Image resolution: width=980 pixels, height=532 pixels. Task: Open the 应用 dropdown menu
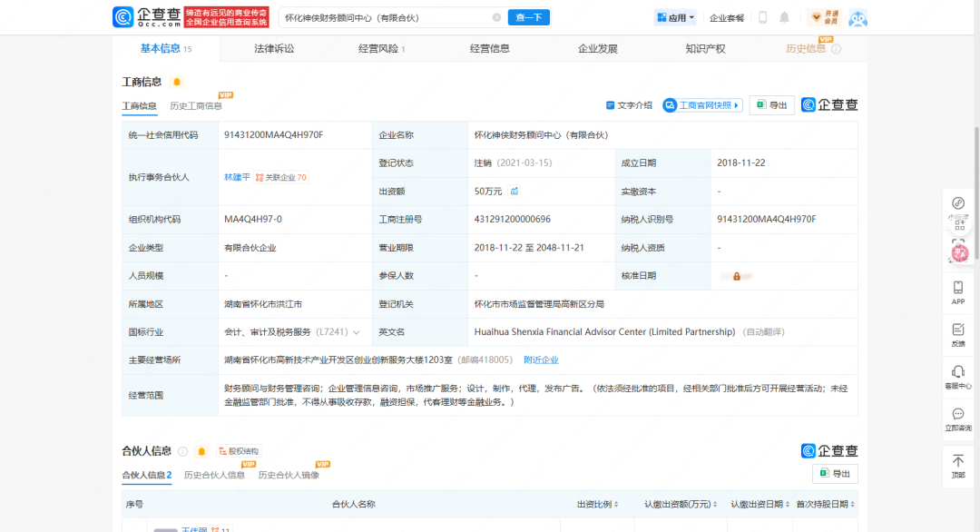[675, 17]
